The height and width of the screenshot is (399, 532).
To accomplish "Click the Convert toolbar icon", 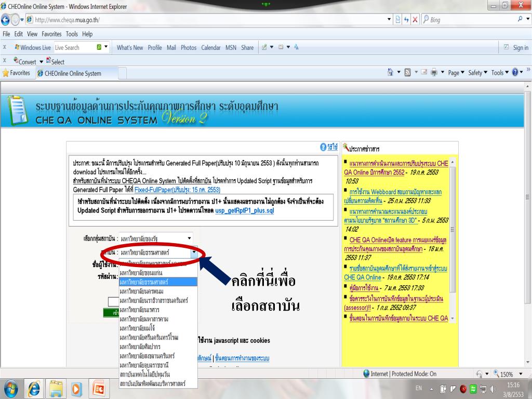I will point(16,60).
